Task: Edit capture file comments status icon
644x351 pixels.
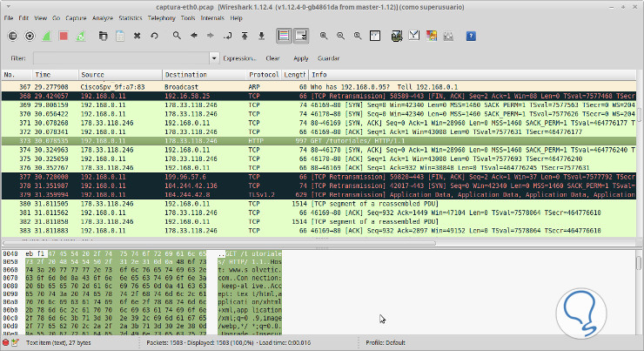Action: pos(15,342)
